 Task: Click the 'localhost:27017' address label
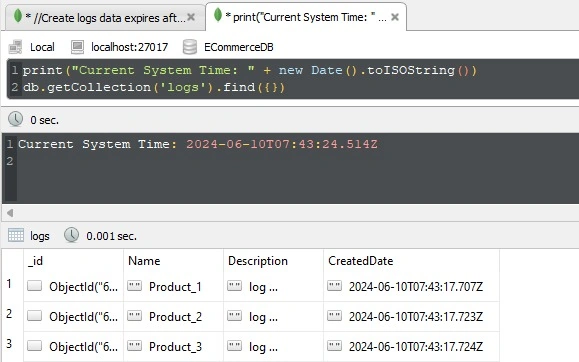tap(129, 47)
